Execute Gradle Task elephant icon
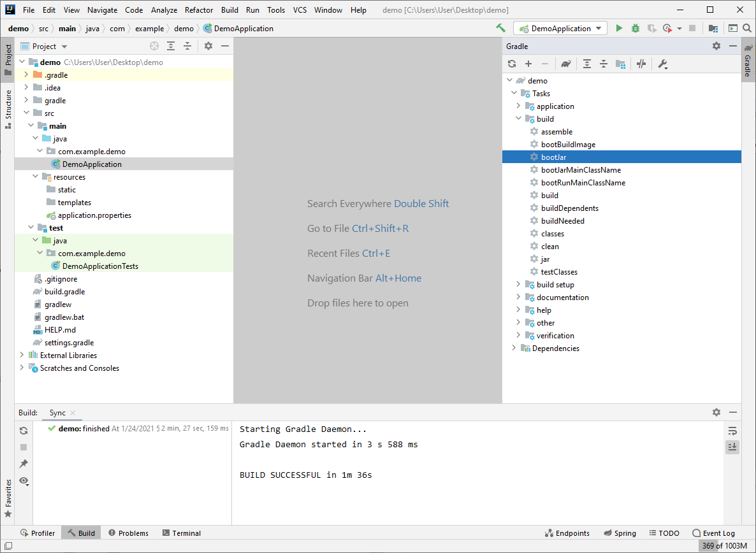Screen dimensions: 756x553 click(565, 64)
